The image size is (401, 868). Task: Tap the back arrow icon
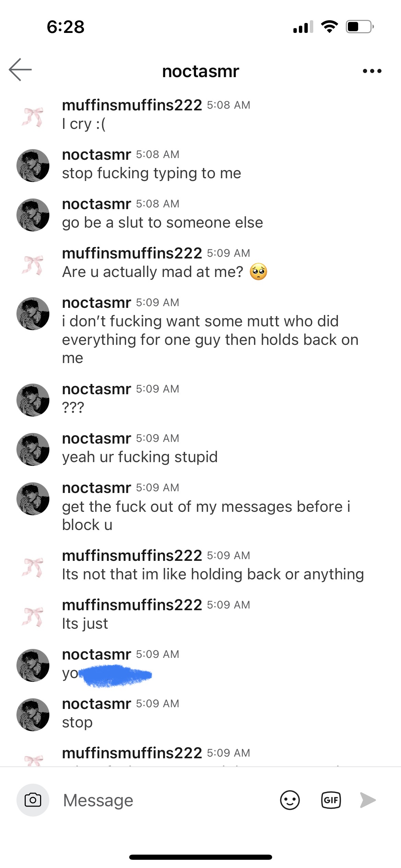coord(20,70)
